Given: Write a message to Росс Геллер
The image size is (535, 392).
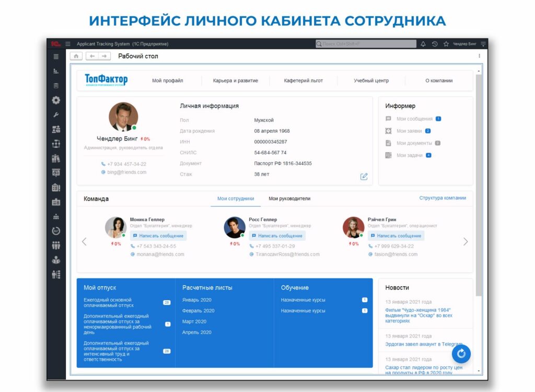Looking at the screenshot, I should point(277,236).
